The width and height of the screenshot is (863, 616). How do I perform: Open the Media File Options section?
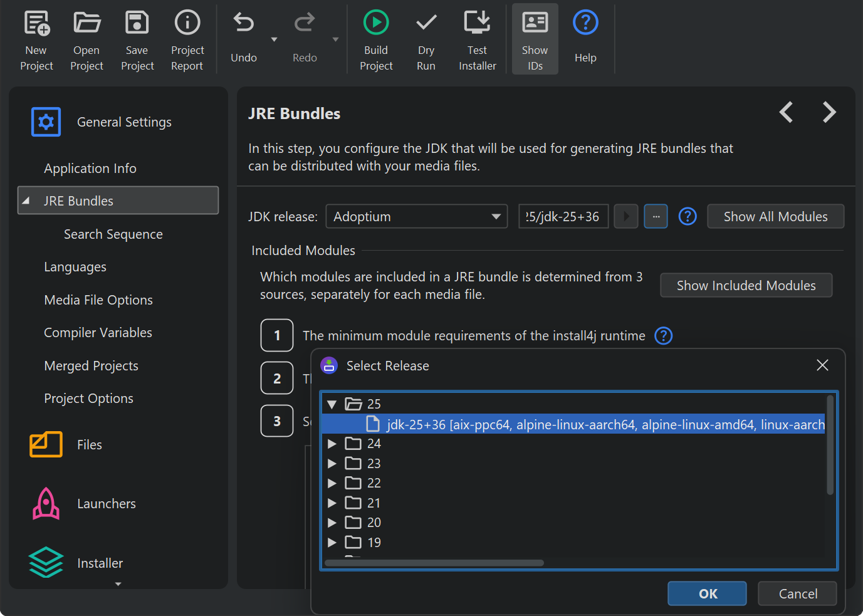(x=98, y=300)
